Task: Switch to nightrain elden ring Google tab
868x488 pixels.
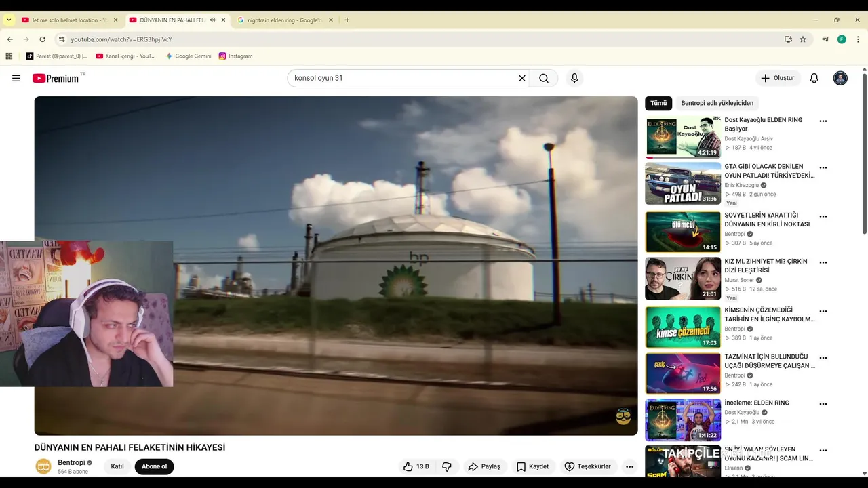Action: pyautogui.click(x=284, y=20)
